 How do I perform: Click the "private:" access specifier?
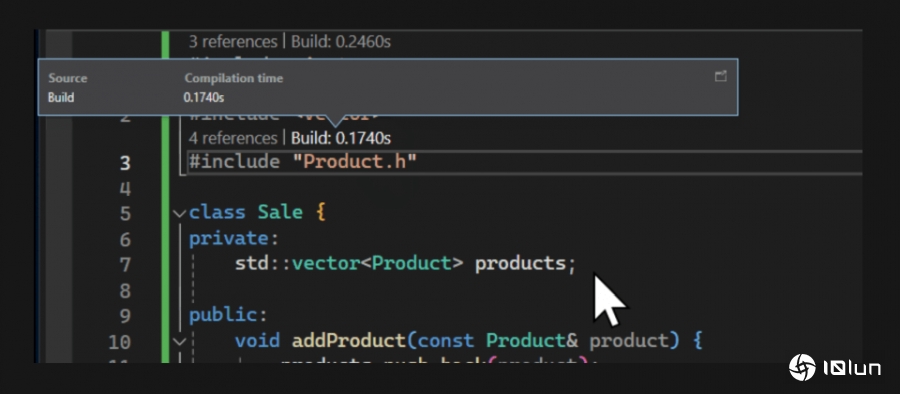pos(234,238)
